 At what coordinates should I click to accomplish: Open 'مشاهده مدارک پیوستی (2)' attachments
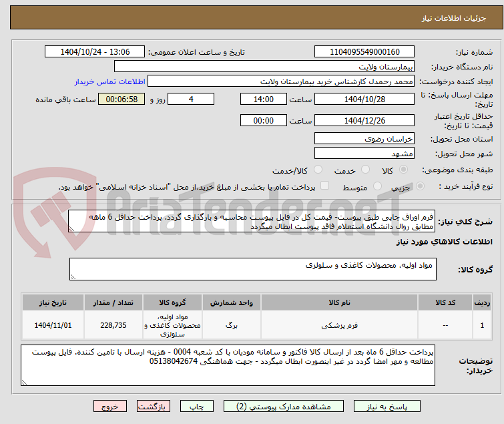[x=284, y=407]
